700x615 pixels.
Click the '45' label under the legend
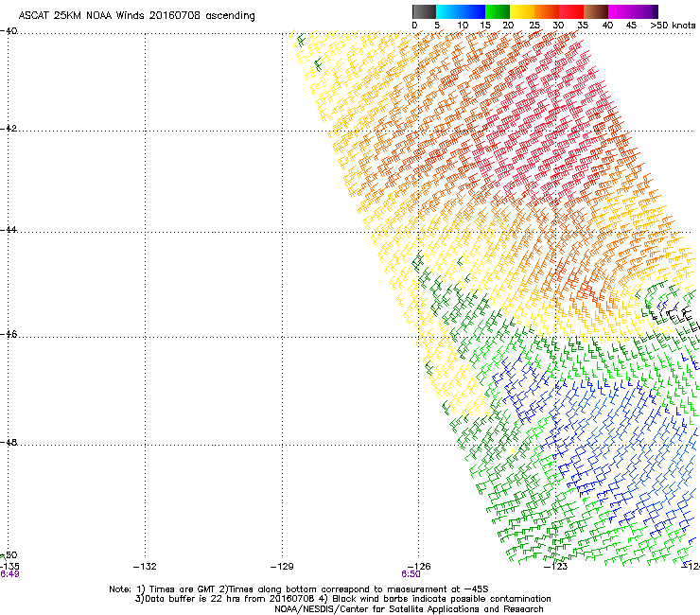point(631,26)
